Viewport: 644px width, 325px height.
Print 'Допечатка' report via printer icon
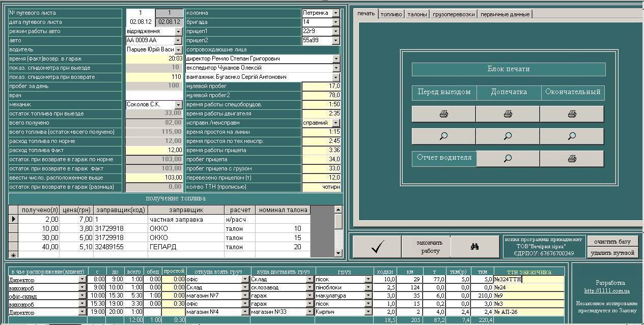[508, 114]
